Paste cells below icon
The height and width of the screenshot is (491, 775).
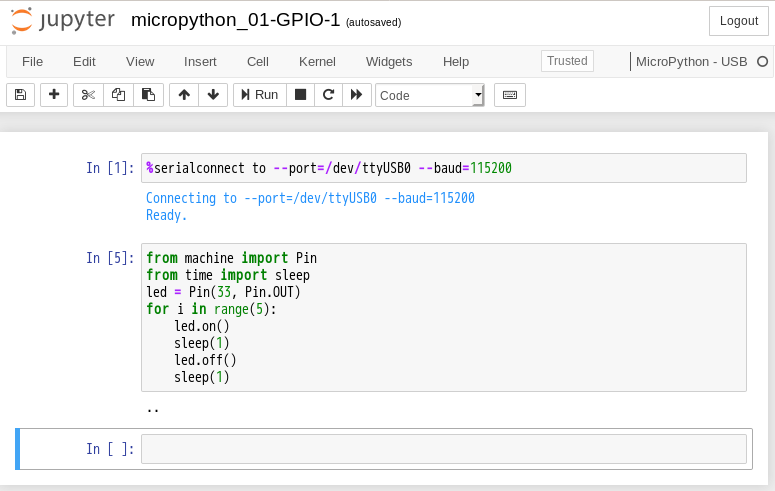(x=148, y=95)
